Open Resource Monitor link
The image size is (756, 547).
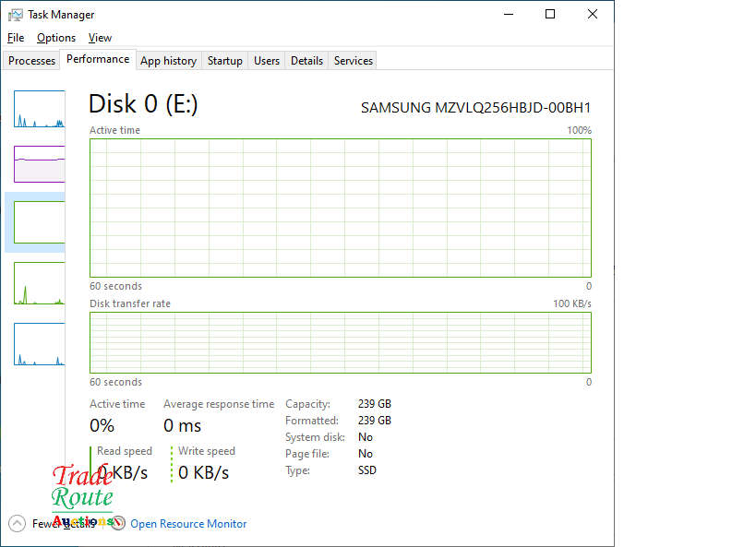coord(188,524)
